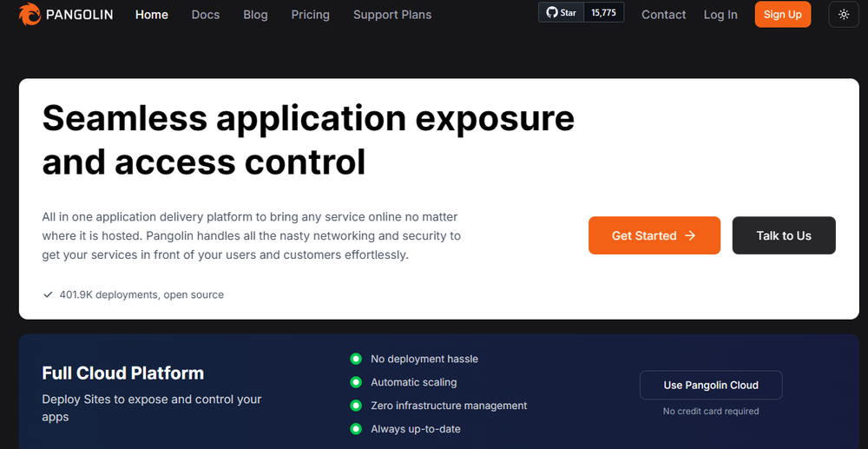Click the Talk to Us button
Image resolution: width=868 pixels, height=449 pixels.
pos(784,235)
